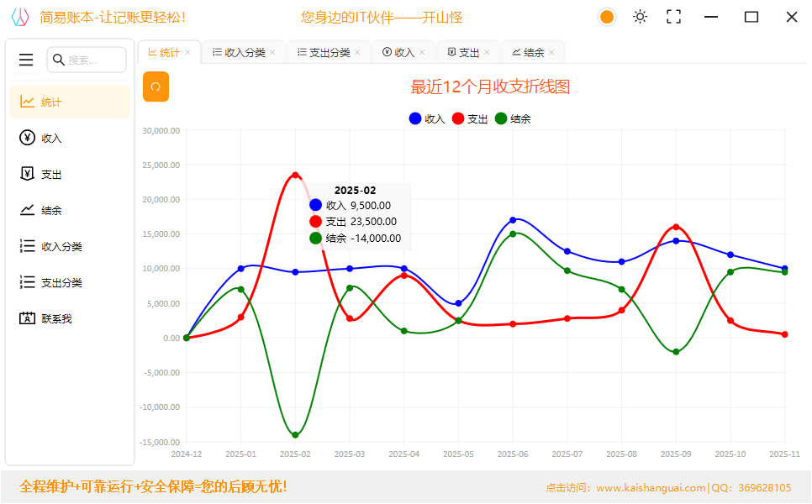The height and width of the screenshot is (504, 812).
Task: Click the orange refresh chart button
Action: point(156,87)
